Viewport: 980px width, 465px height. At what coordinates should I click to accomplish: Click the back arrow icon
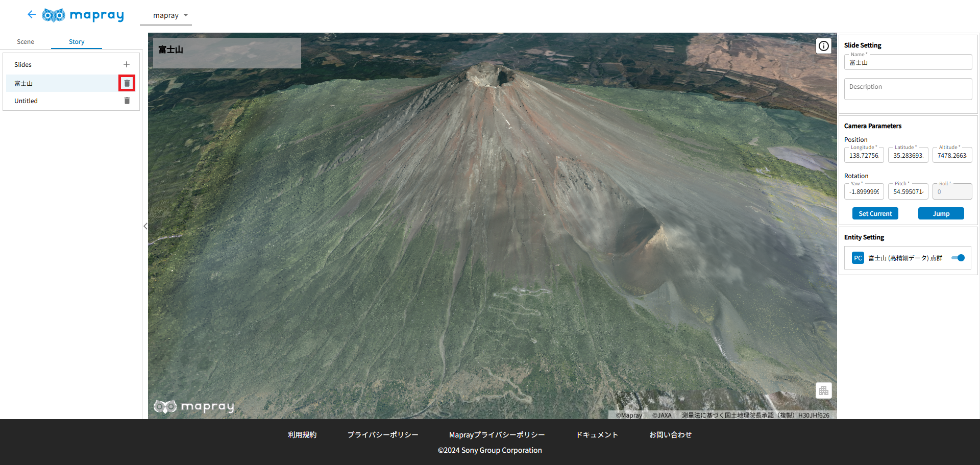click(32, 15)
